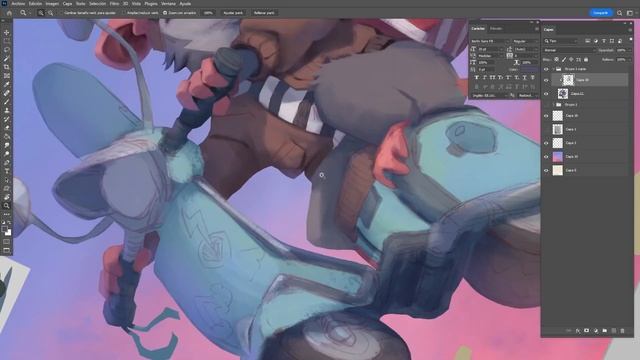Create new adjustment layer icon
The height and width of the screenshot is (360, 640).
click(596, 331)
